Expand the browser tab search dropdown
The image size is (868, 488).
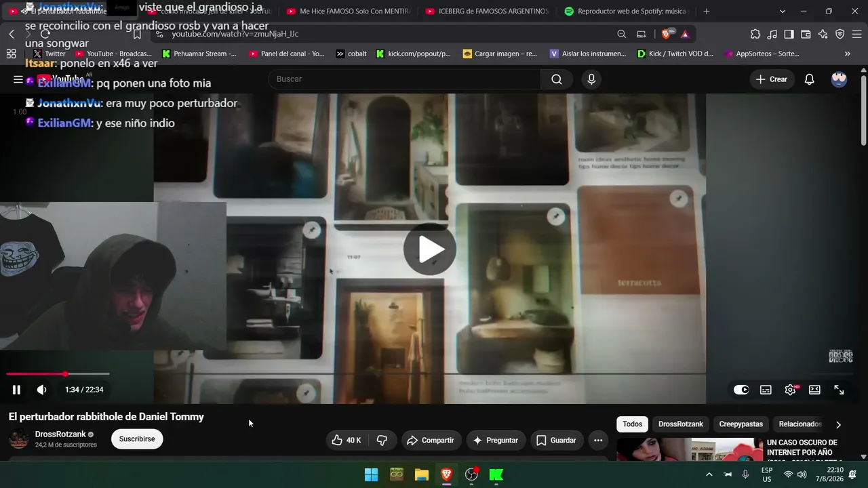[x=783, y=12]
